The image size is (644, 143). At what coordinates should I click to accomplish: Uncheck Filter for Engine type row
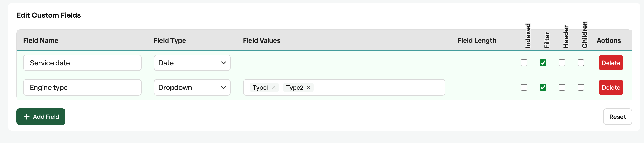(x=543, y=87)
